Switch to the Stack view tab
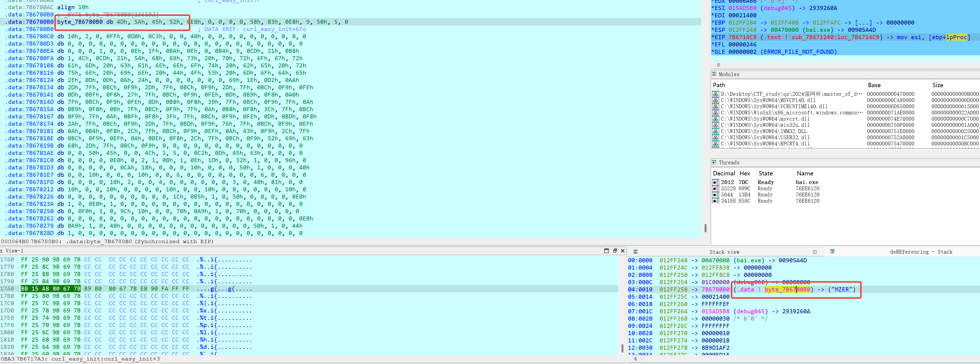This screenshot has width=980, height=364. pyautogui.click(x=724, y=252)
